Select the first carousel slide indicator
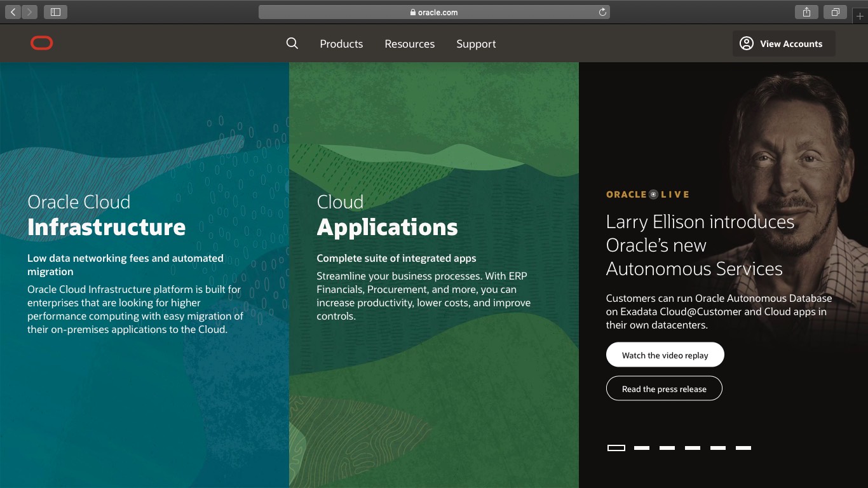 616,448
